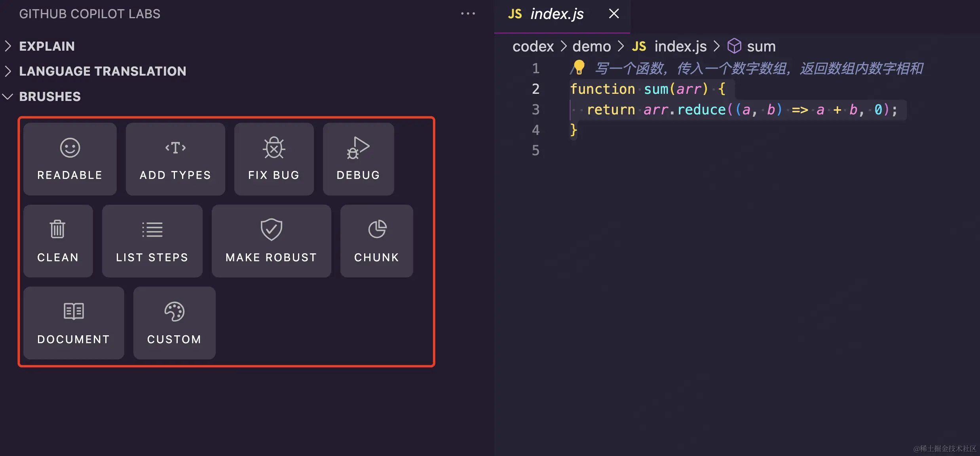980x456 pixels.
Task: Click the lightbulb code action icon
Action: [x=579, y=67]
